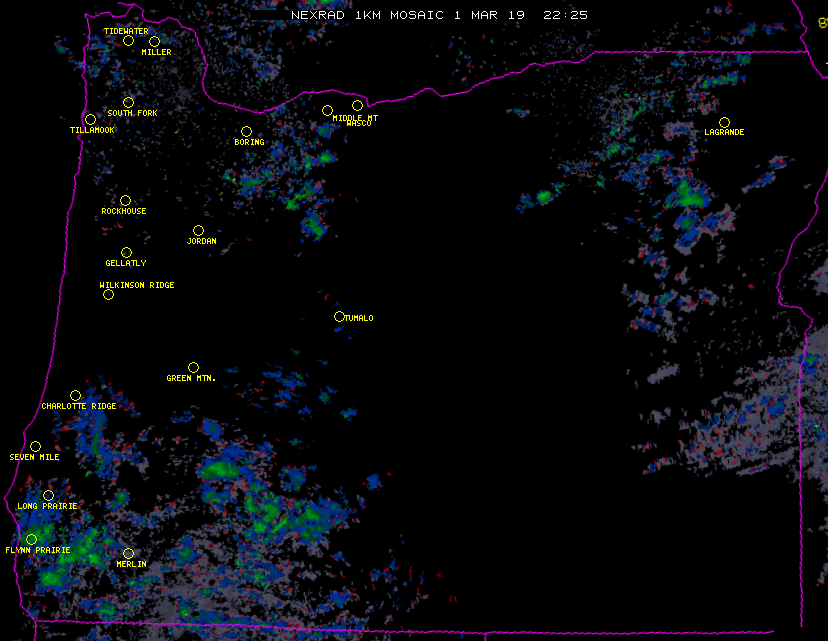
Task: Click the South Fork station circle
Action: click(x=128, y=102)
